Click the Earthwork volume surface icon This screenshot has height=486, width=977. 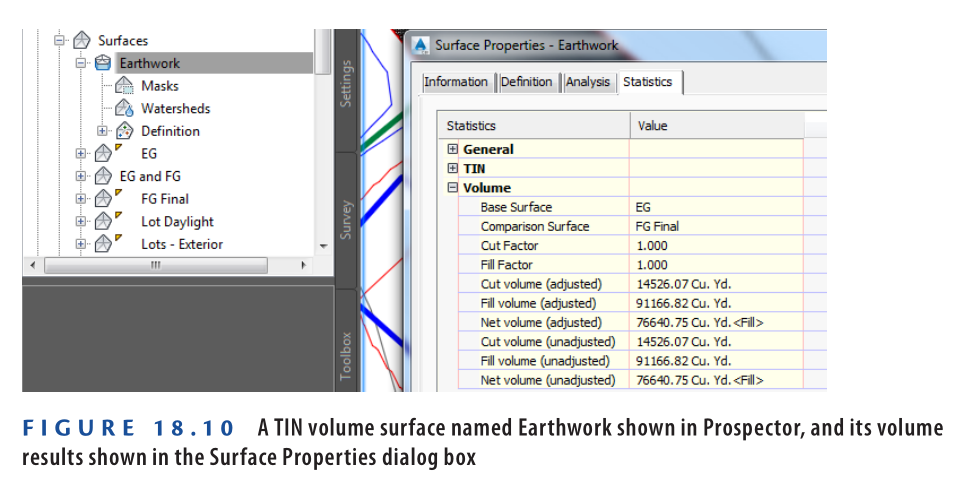tap(102, 63)
